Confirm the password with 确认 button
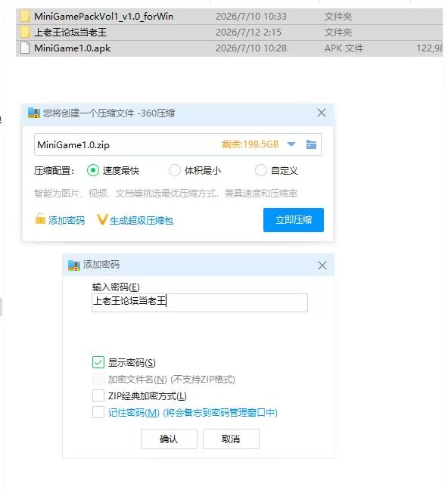The image size is (448, 490). coord(169,439)
